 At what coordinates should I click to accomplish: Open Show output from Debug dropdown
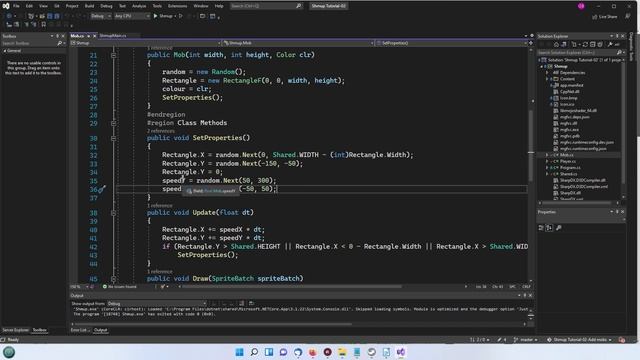click(x=156, y=304)
